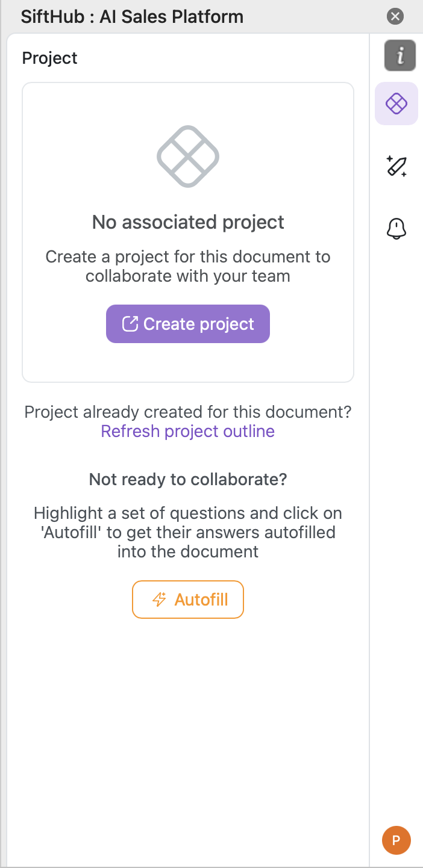This screenshot has width=423, height=868.
Task: Click the 'Highlight a set of questions' instructions
Action: [188, 532]
